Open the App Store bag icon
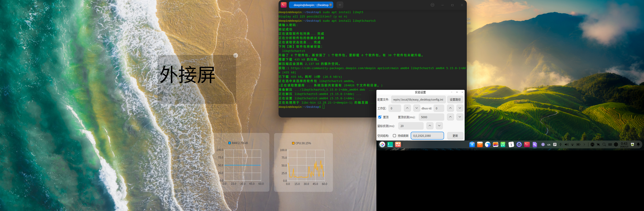644x211 pixels. [x=480, y=144]
